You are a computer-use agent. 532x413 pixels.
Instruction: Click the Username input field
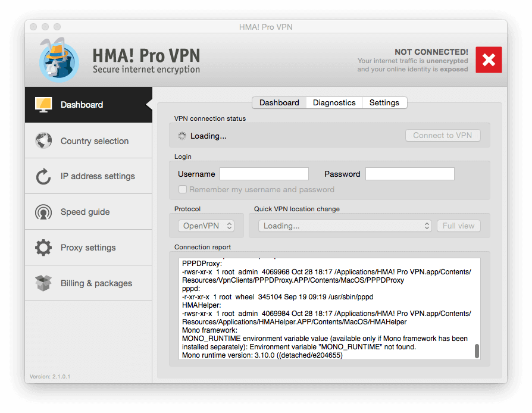264,174
